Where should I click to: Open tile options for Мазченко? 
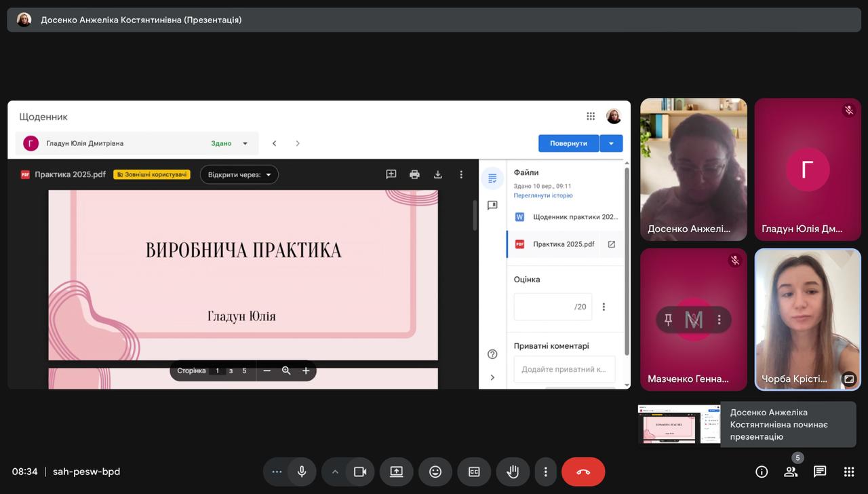pyautogui.click(x=719, y=320)
